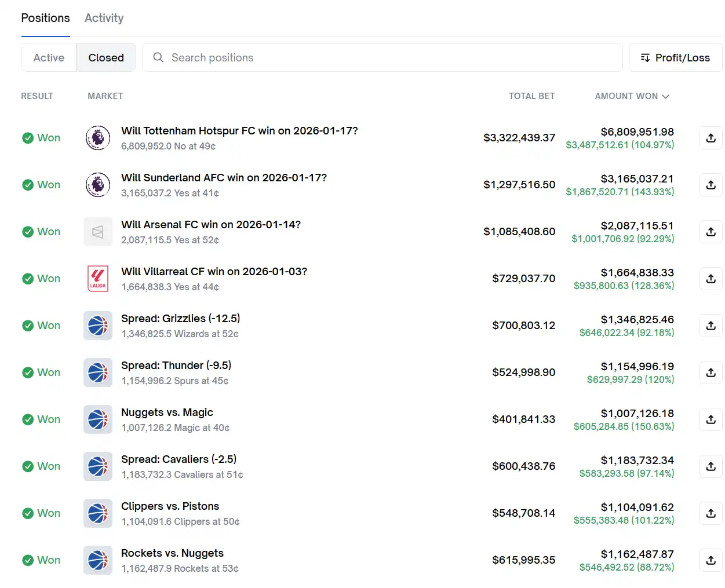This screenshot has width=725, height=588.
Task: Sort by Amount Won column chevron
Action: (665, 97)
